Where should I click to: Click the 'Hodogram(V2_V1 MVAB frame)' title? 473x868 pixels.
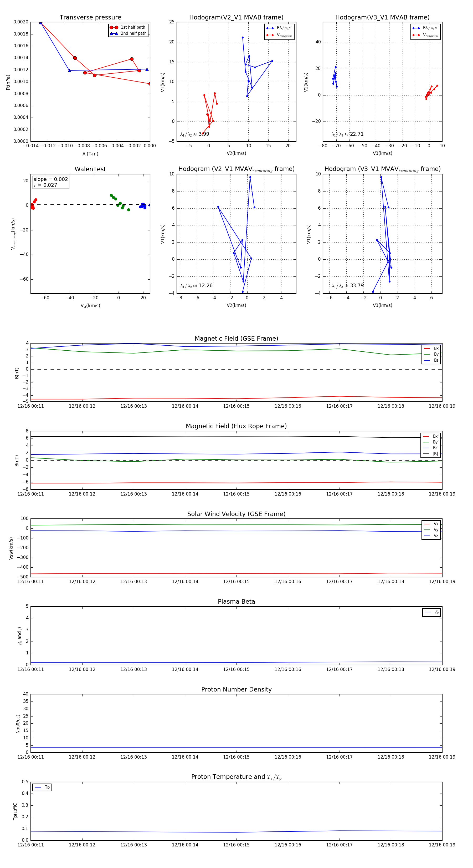(x=236, y=18)
